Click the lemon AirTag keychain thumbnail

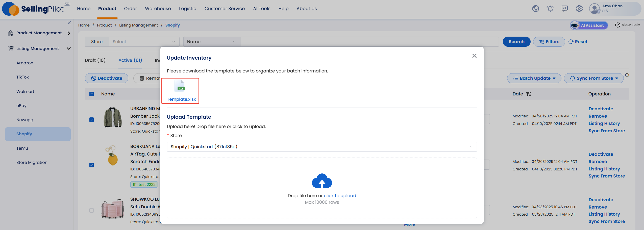112,156
